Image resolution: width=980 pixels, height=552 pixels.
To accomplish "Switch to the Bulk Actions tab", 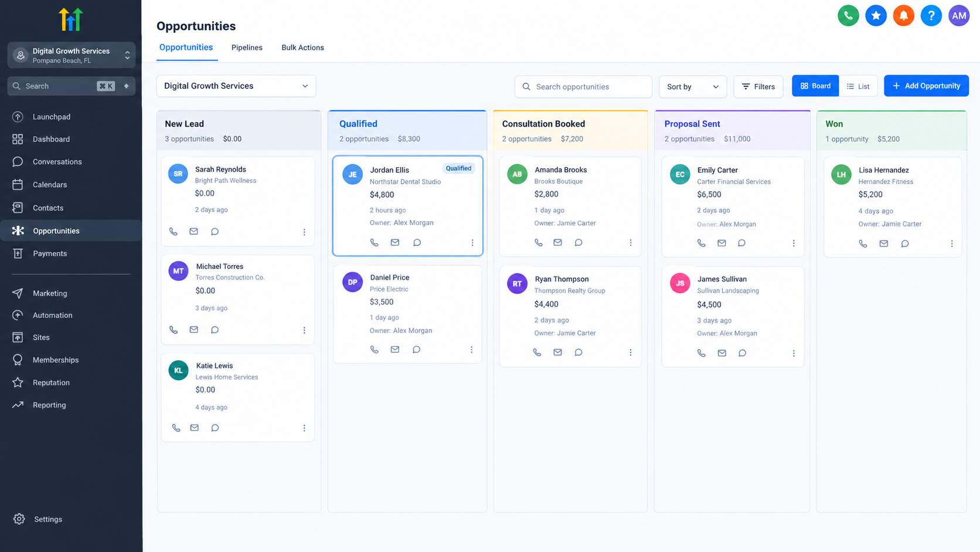I will (x=302, y=48).
